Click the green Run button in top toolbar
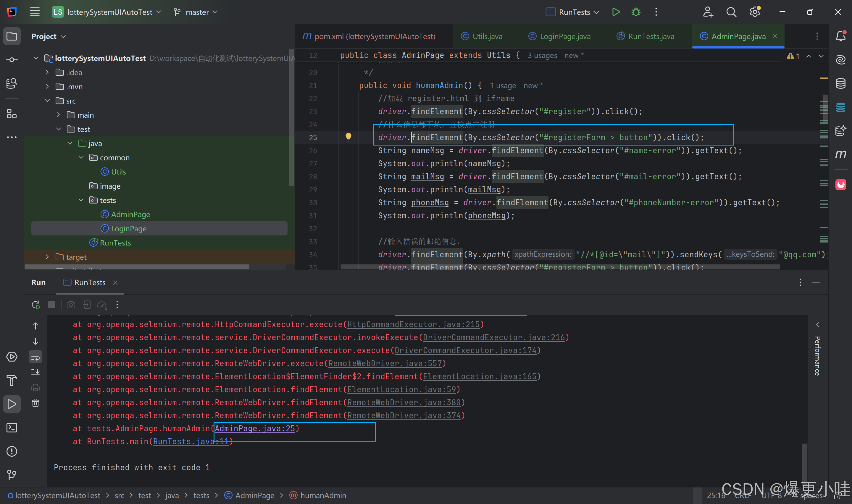This screenshot has height=504, width=852. (x=616, y=12)
